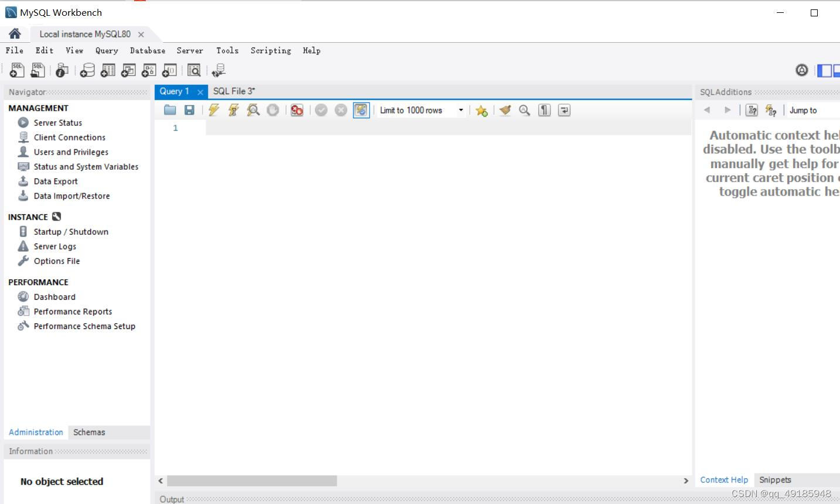Switch to the Schemas panel
840x504 pixels.
(89, 432)
